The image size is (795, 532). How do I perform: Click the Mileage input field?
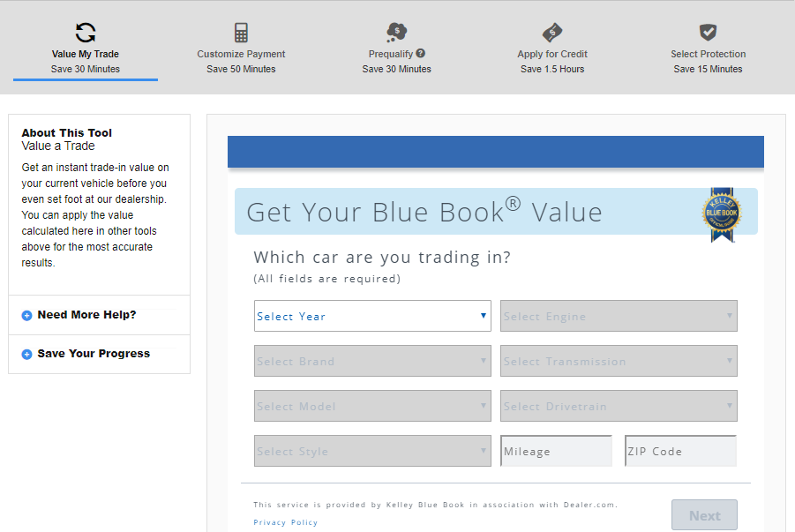[x=556, y=451]
